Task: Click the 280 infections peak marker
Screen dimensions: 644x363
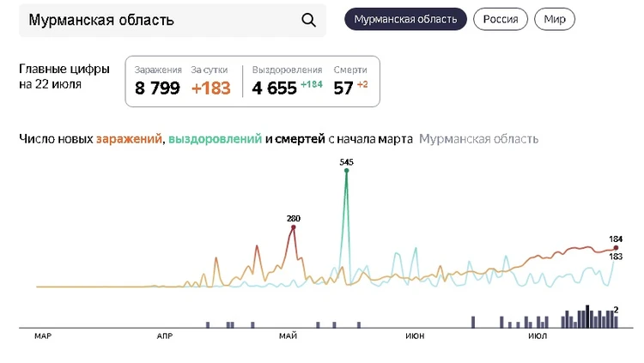Action: click(x=294, y=227)
